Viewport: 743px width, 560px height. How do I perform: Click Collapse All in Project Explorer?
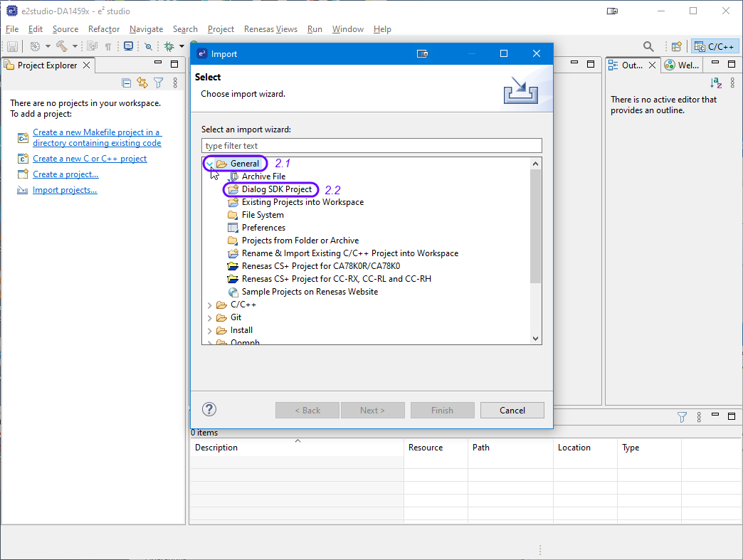pyautogui.click(x=126, y=83)
